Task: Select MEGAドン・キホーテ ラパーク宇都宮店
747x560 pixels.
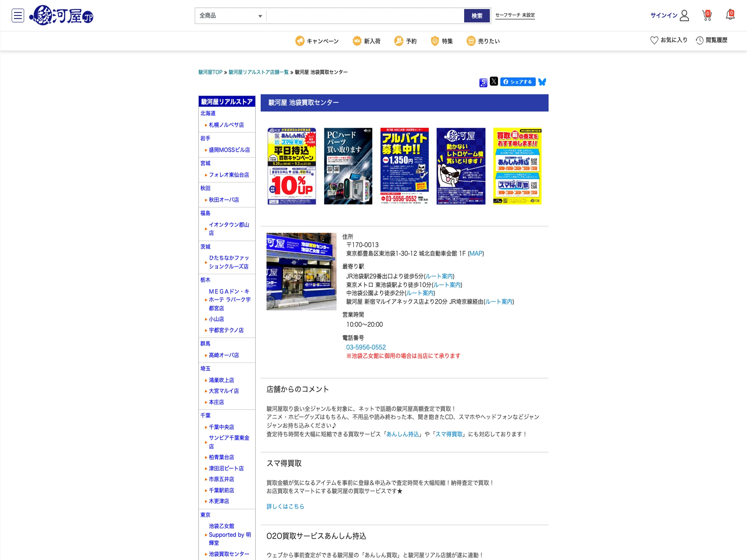Action: (x=230, y=300)
